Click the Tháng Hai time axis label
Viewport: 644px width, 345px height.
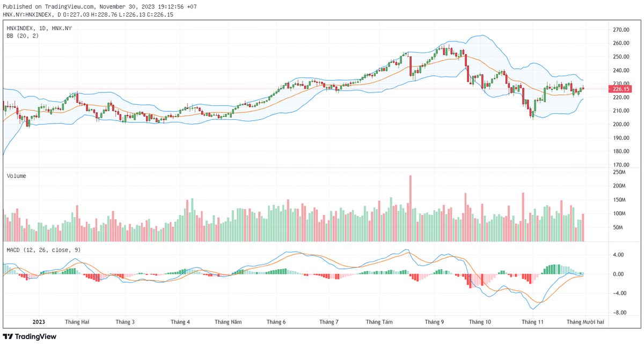coord(77,322)
